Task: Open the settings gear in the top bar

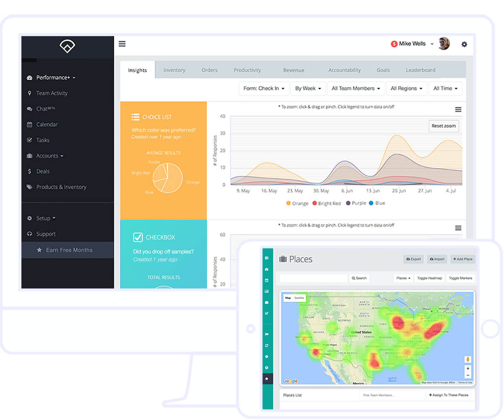Action: (464, 44)
